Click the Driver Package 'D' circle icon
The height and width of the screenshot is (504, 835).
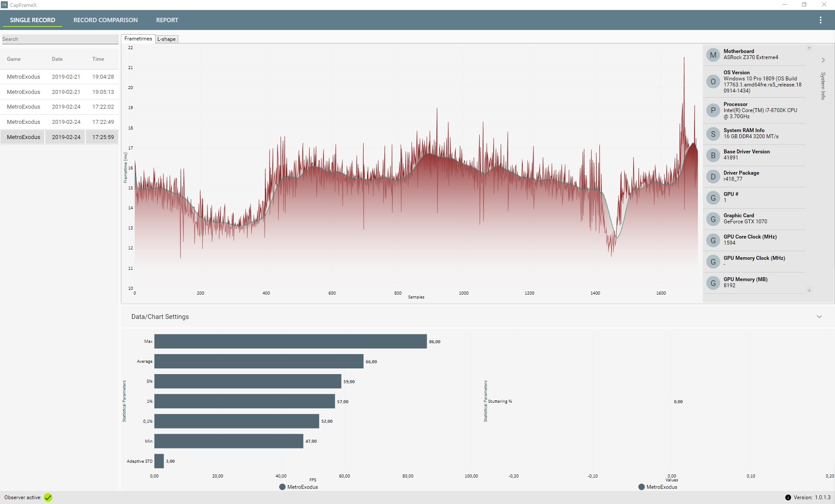pyautogui.click(x=713, y=176)
